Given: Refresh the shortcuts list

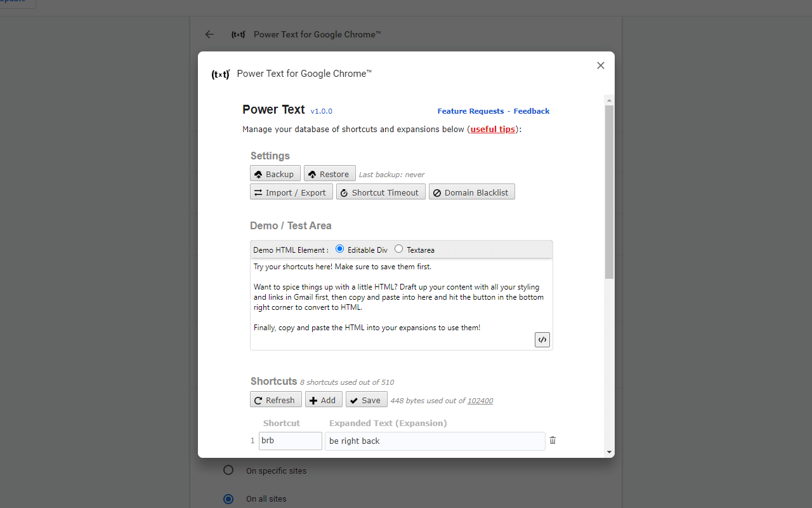Looking at the screenshot, I should point(275,399).
